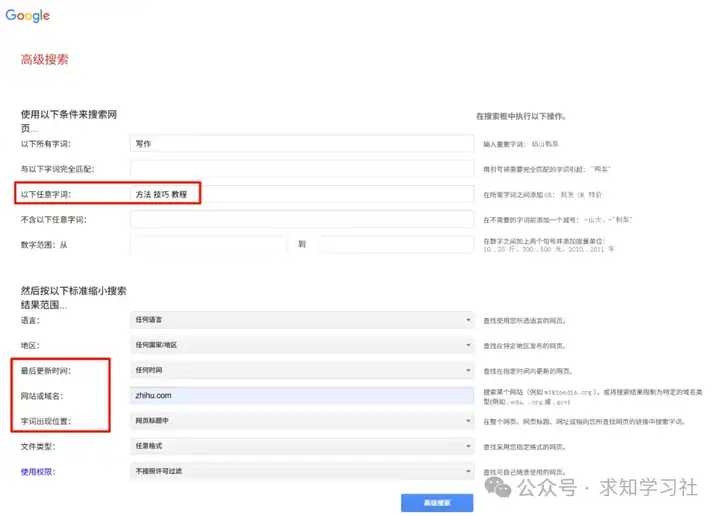Viewport: 720px width, 516px height.
Task: Click the blue 高级搜索 submit button
Action: click(437, 503)
